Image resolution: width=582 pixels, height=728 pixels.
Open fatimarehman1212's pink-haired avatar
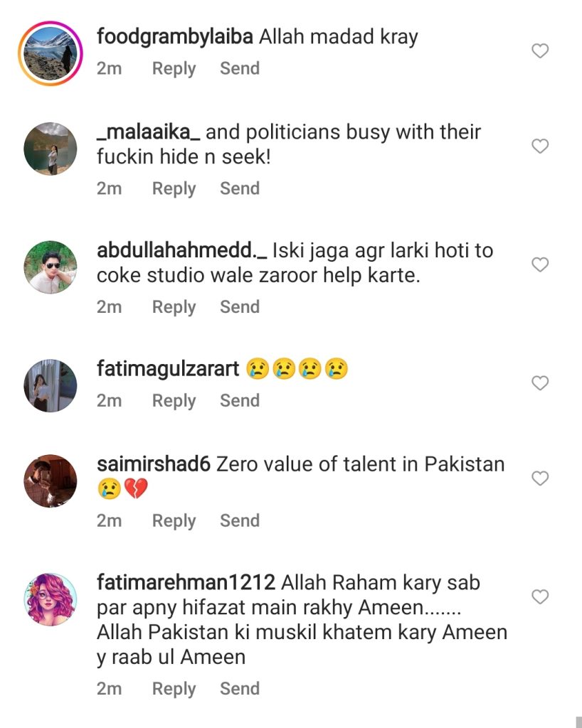coord(51,599)
